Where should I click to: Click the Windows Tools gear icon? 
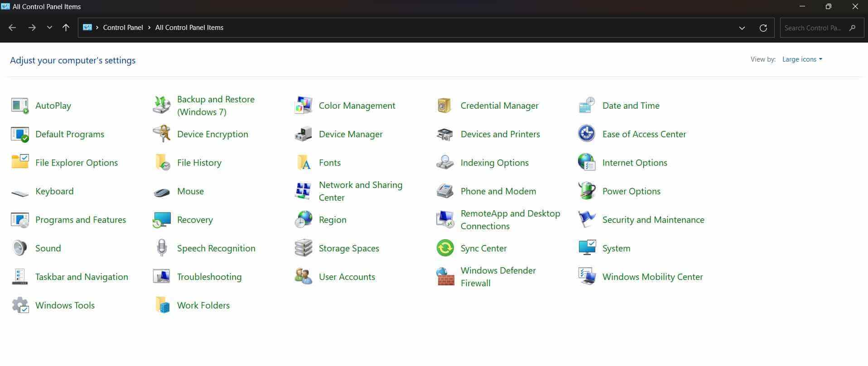20,305
